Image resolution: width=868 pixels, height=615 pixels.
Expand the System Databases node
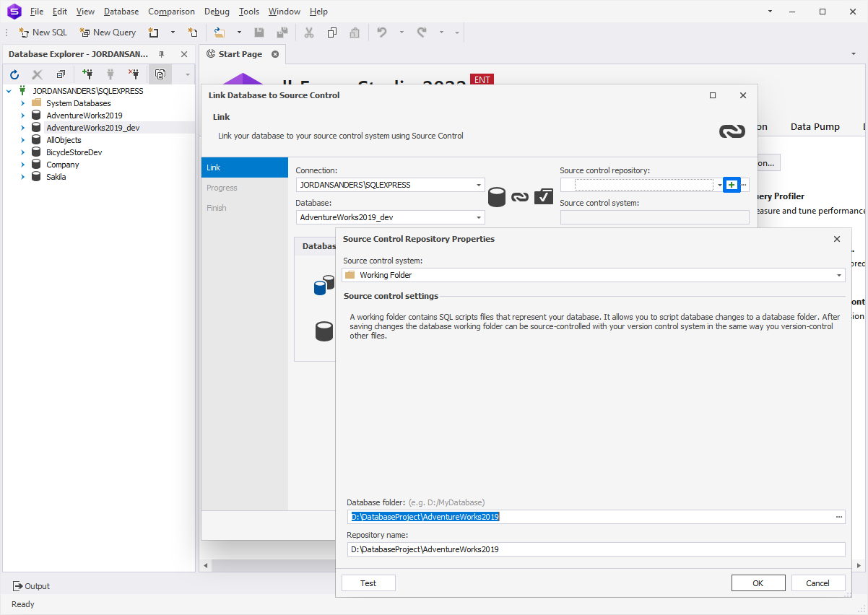22,103
